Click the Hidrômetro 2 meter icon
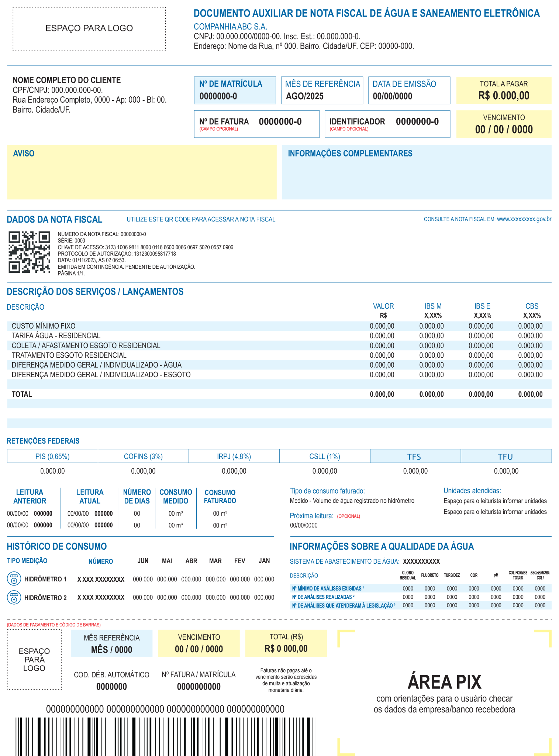Viewport: 559px width, 756px height. [x=14, y=597]
